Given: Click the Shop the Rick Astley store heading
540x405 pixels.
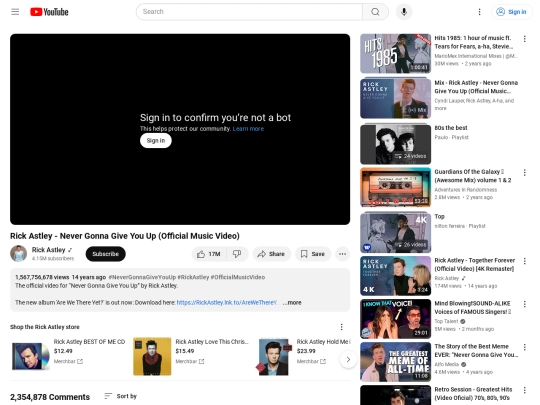Looking at the screenshot, I should coord(45,327).
